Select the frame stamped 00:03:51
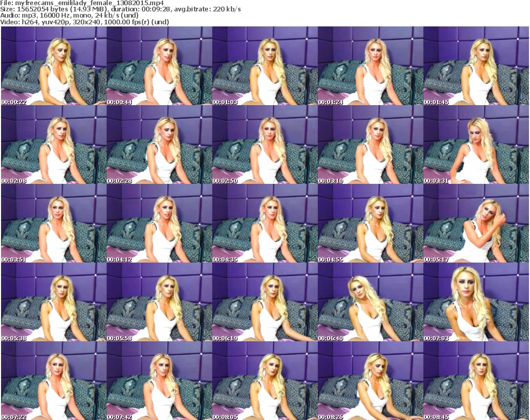Image resolution: width=530 pixels, height=420 pixels. coord(54,223)
